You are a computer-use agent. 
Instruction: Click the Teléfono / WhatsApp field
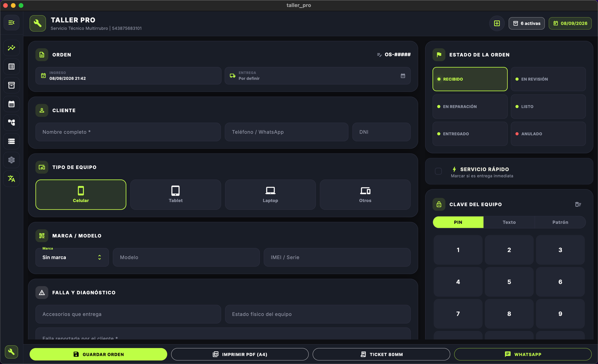pos(287,132)
